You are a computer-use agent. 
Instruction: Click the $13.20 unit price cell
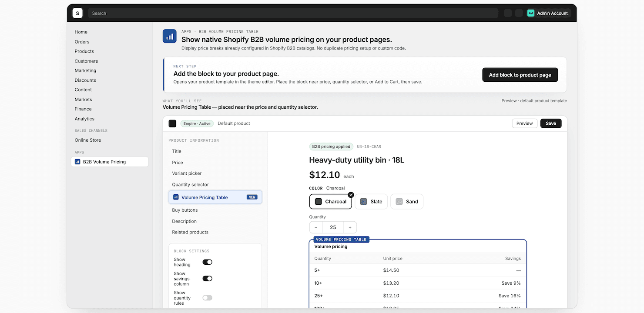click(391, 283)
